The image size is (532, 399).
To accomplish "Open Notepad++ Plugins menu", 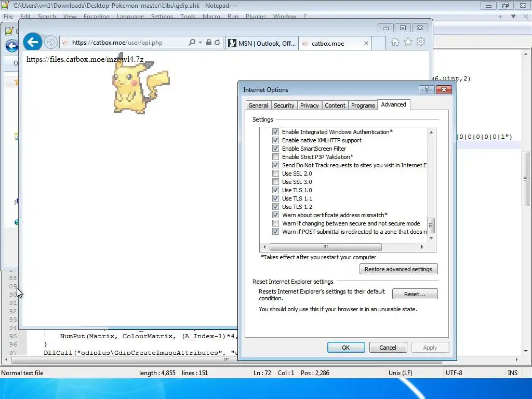I will click(256, 16).
